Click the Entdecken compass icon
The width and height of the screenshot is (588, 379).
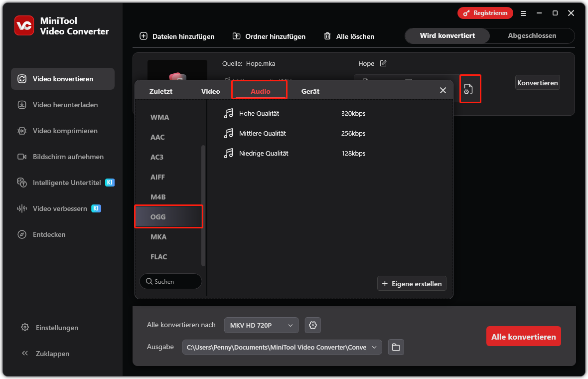pyautogui.click(x=22, y=234)
